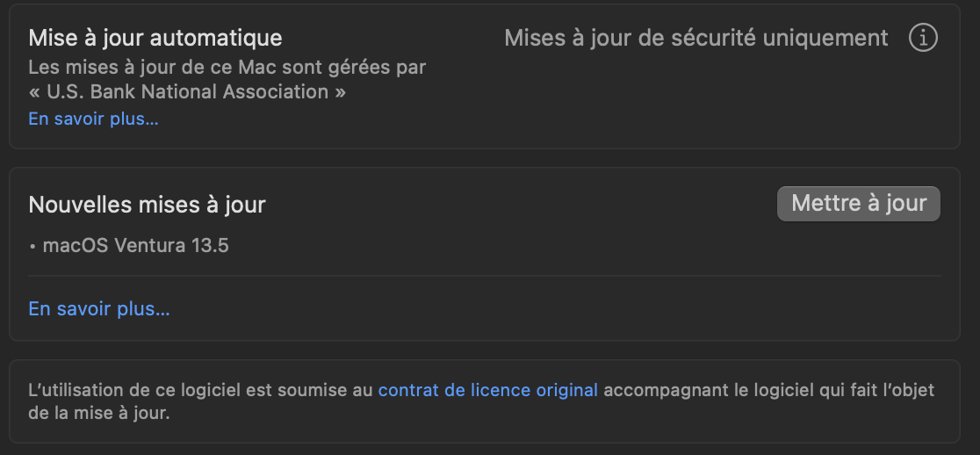Click the U.S. Bank National Association text
980x455 pixels.
point(187,91)
